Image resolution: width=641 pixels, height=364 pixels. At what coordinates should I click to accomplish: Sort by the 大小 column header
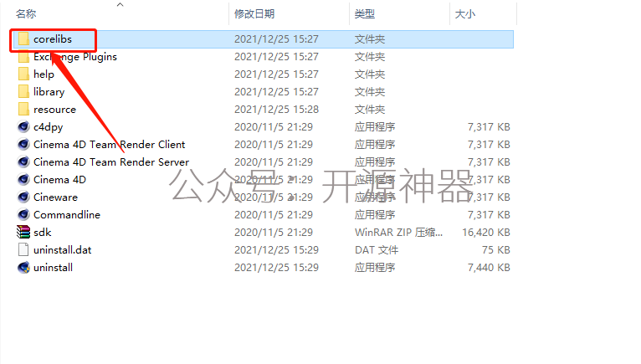click(x=465, y=14)
